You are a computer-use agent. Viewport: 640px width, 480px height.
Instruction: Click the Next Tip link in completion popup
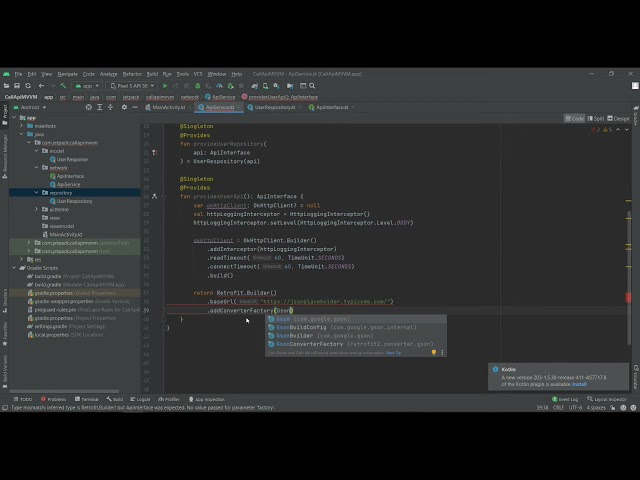[x=393, y=353]
